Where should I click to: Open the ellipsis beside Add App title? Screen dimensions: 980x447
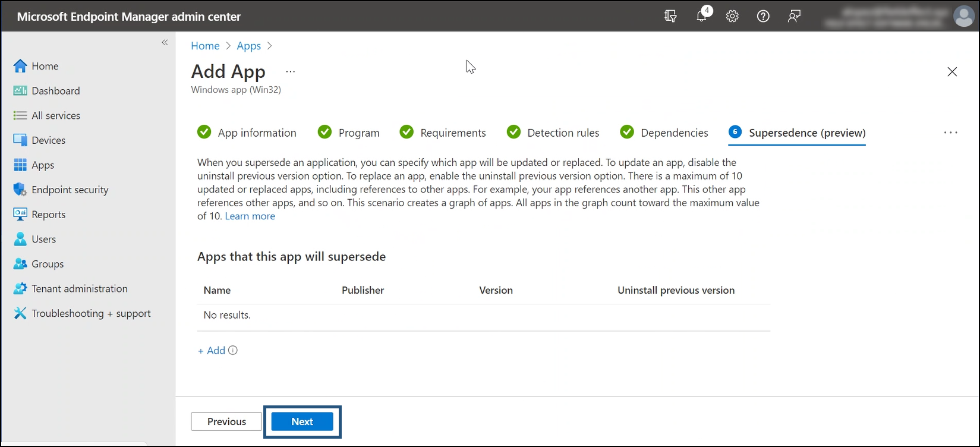tap(290, 71)
